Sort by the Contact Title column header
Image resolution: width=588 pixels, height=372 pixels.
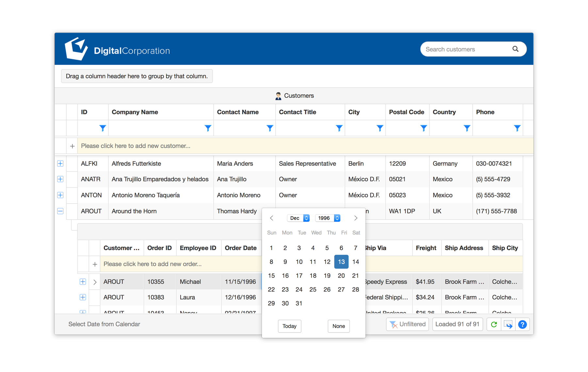pyautogui.click(x=297, y=112)
